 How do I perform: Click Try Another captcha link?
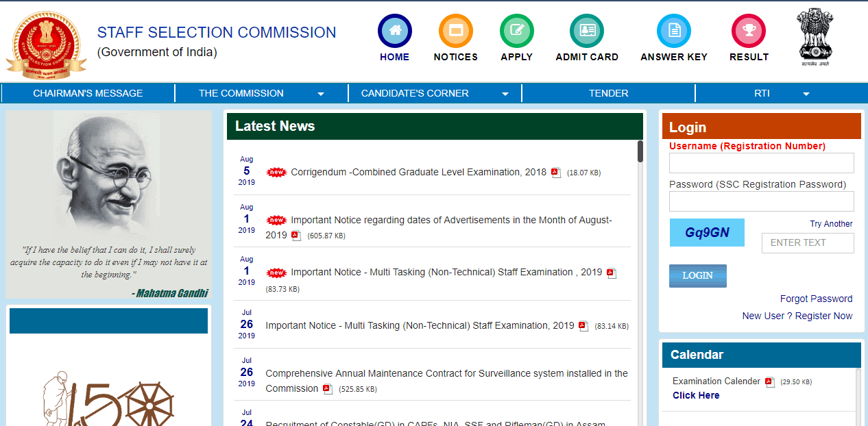831,224
